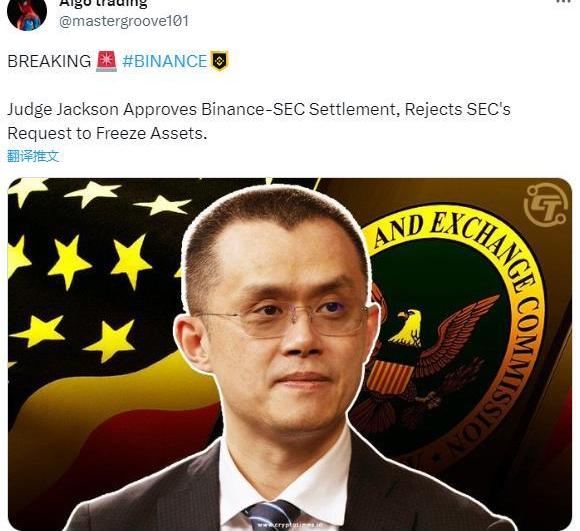The image size is (580, 531).
Task: Click the CT logo watermark in image
Action: pyautogui.click(x=546, y=205)
